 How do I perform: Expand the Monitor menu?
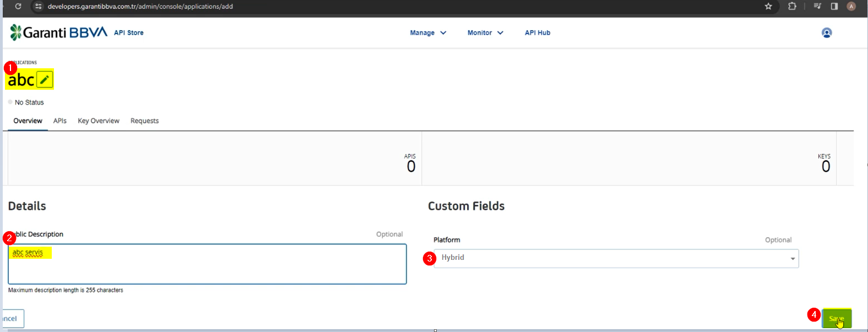[485, 33]
